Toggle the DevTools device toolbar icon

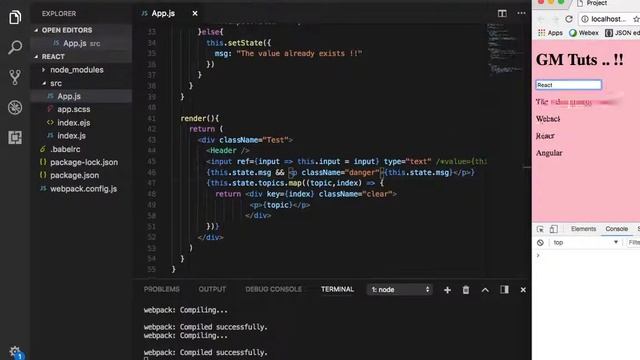[x=553, y=229]
